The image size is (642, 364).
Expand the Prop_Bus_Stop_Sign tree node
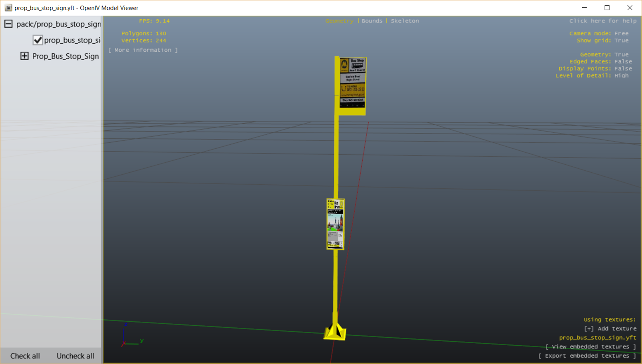[24, 56]
